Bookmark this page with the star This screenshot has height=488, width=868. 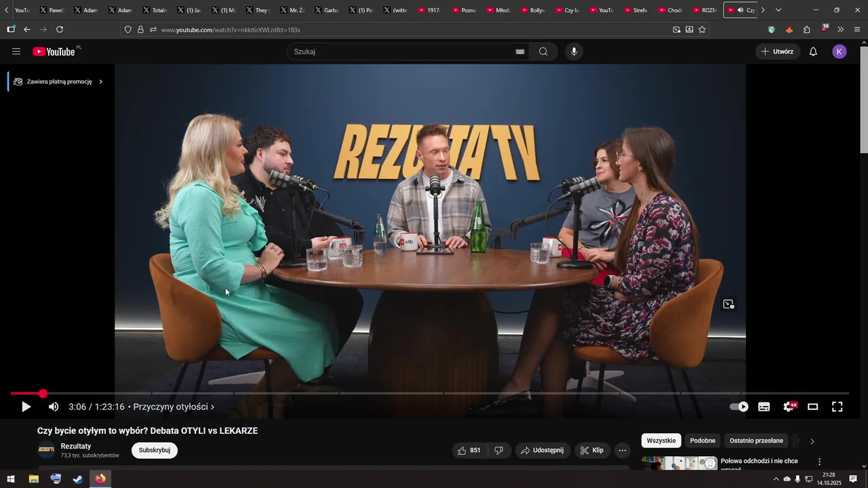click(702, 29)
